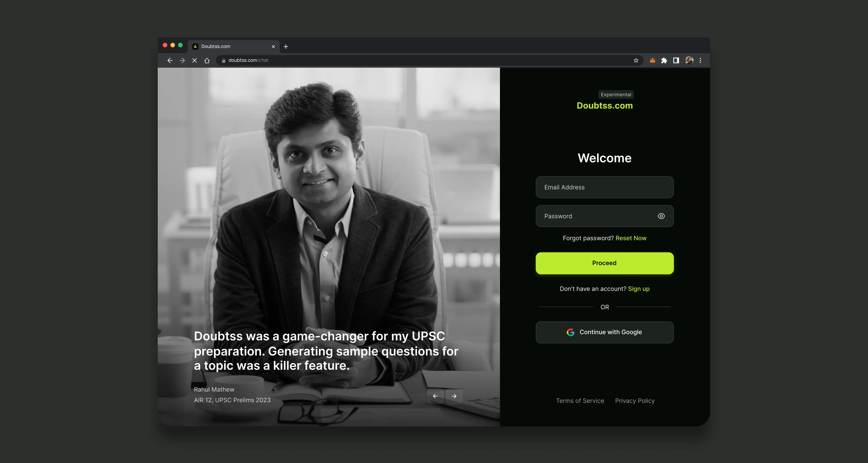The image size is (868, 463).
Task: Click the 'Forgot password?' text
Action: 588,238
